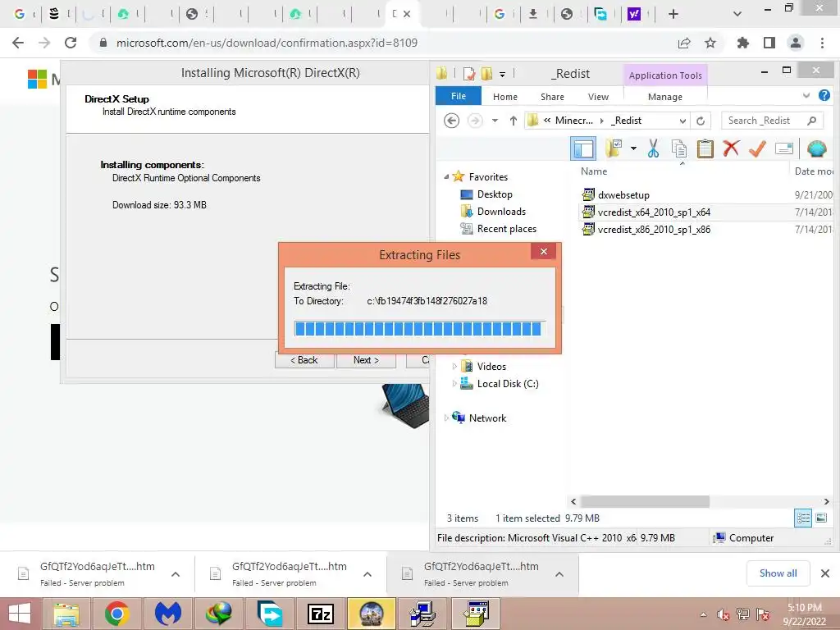Open the Manage ribbon tab
Screen dimensions: 840x630
tap(664, 97)
